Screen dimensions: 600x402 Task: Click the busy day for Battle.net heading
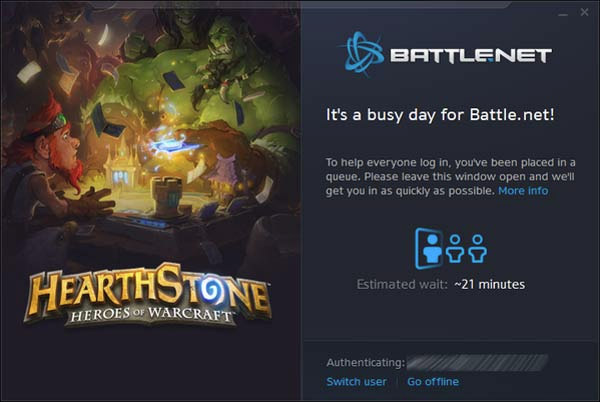[x=440, y=115]
